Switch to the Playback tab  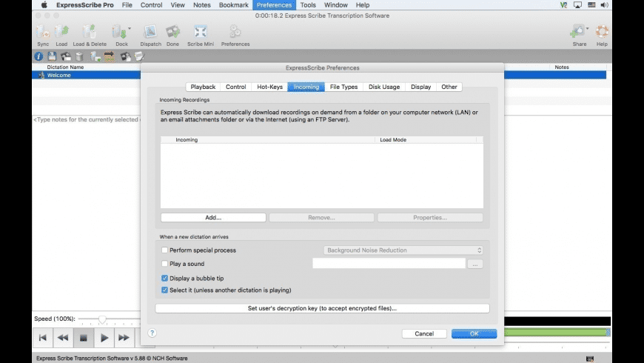[x=203, y=87]
